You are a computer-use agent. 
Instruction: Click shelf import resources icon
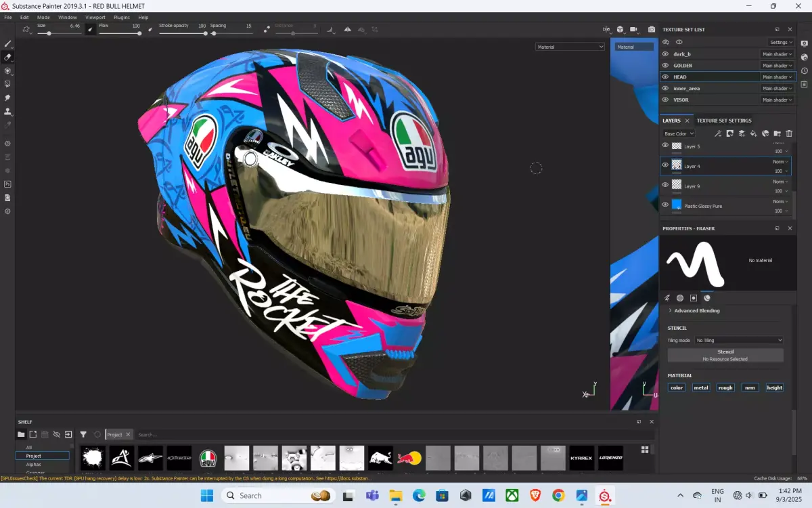(68, 434)
